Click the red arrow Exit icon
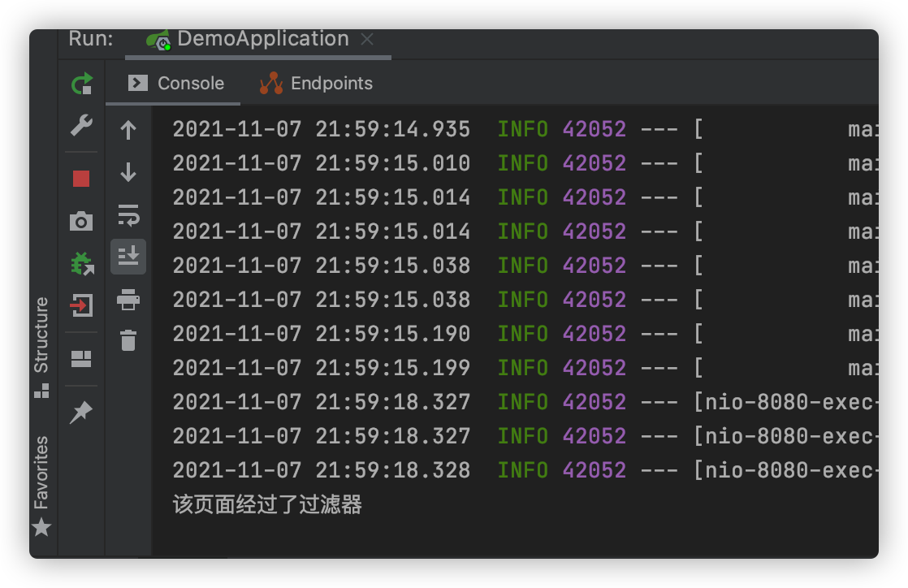This screenshot has height=588, width=908. tap(82, 305)
